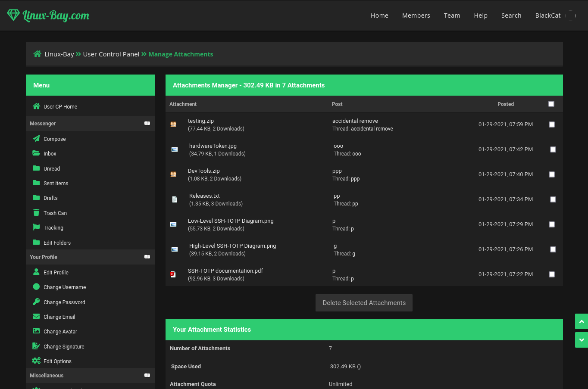The image size is (588, 389).
Task: Click the Linux-Bay.com site logo
Action: tap(48, 16)
